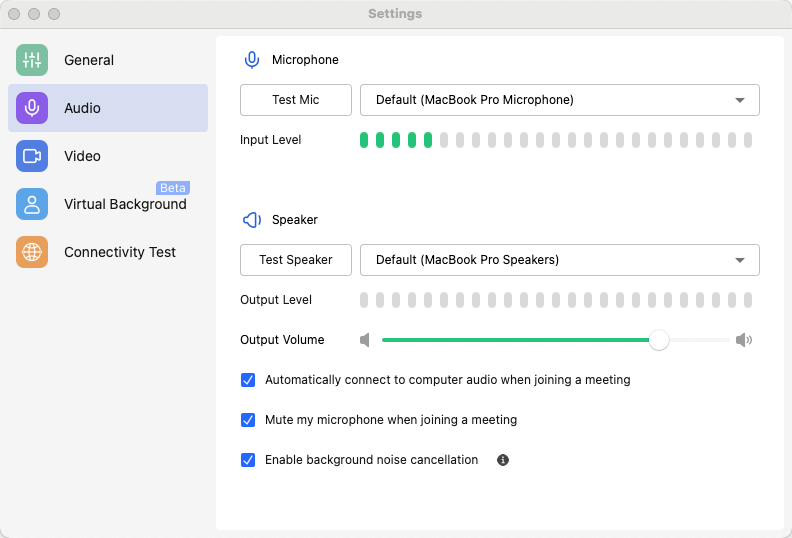Screen dimensions: 792x538
Task: Click the purple Audio microphone icon
Action: tap(32, 108)
